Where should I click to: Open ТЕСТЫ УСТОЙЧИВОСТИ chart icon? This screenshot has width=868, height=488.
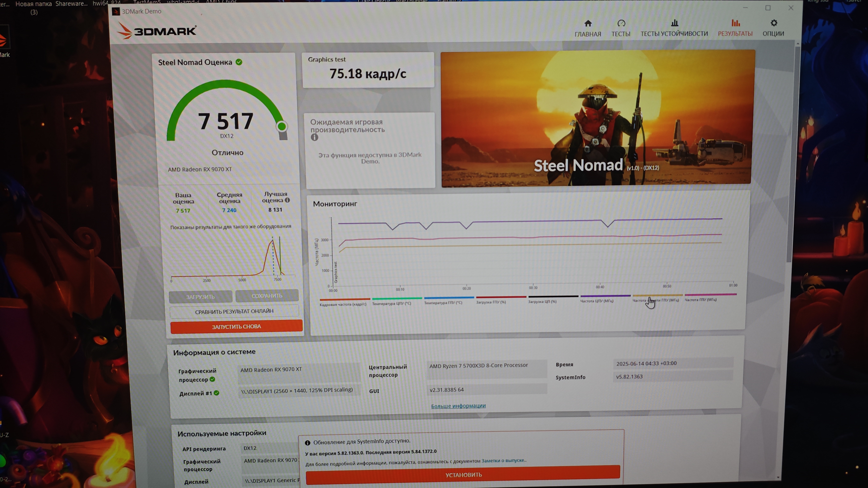point(674,23)
